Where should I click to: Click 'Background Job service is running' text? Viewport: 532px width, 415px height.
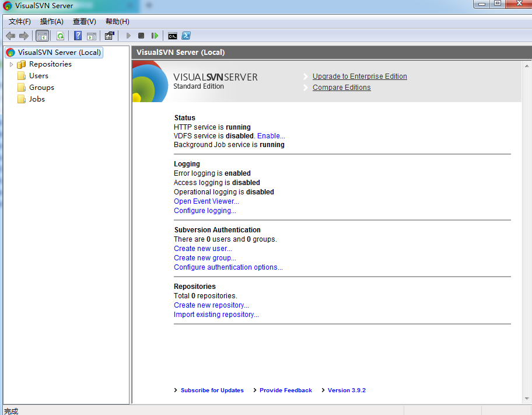point(229,145)
